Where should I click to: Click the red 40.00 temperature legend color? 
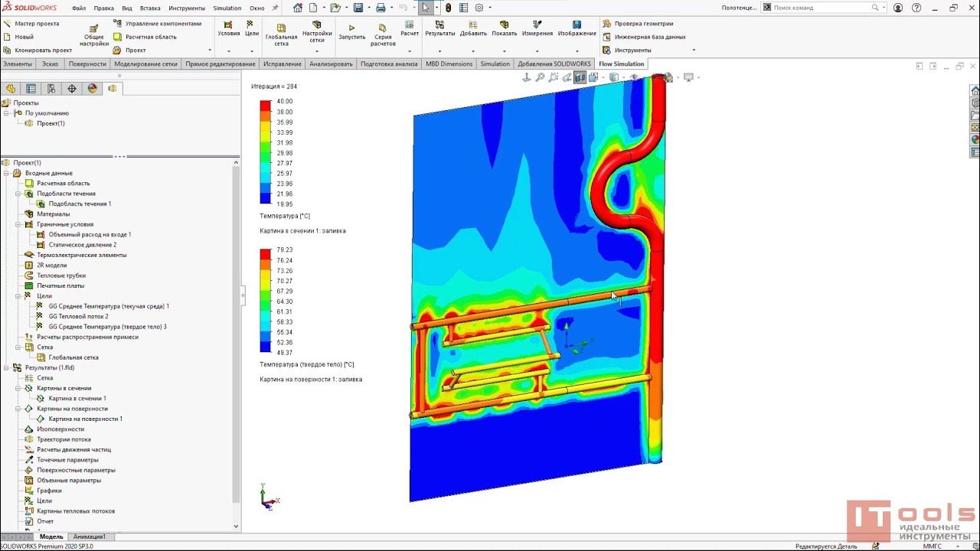(265, 104)
